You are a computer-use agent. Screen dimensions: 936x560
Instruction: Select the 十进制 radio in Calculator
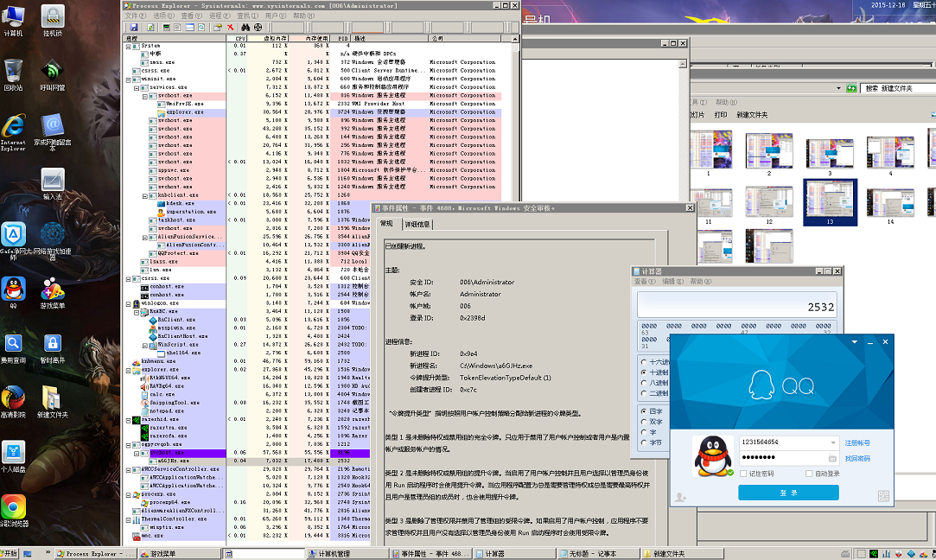coord(644,372)
